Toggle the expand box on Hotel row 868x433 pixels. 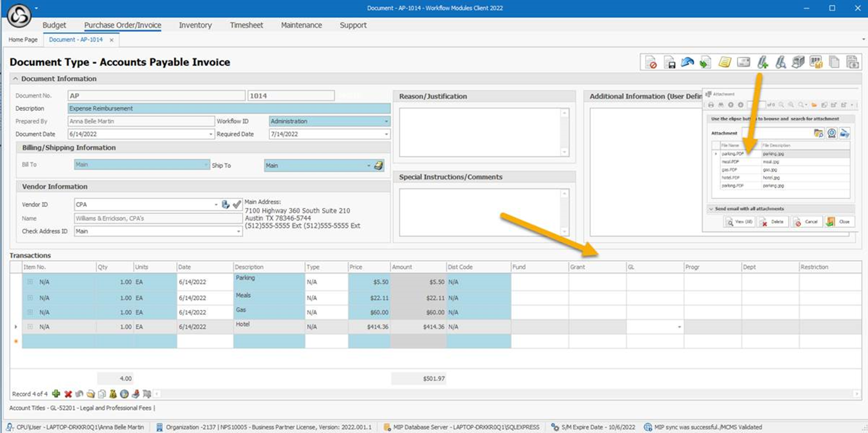tap(30, 327)
